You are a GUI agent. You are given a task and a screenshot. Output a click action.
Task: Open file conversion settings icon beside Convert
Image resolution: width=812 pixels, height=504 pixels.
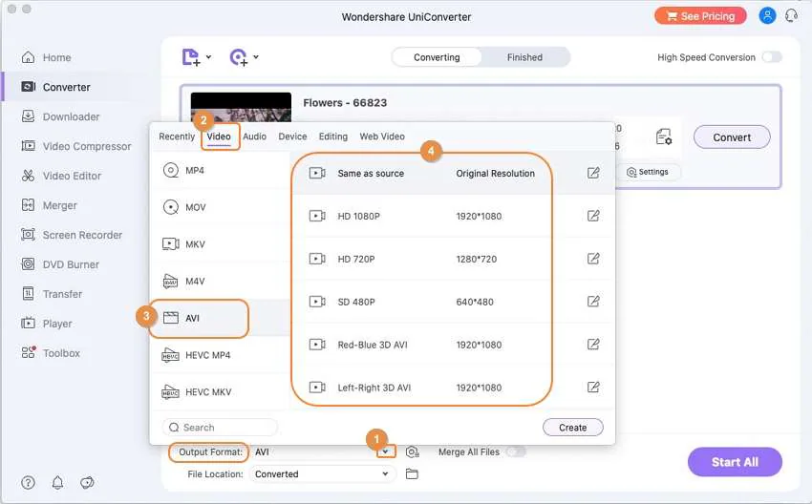click(x=663, y=137)
